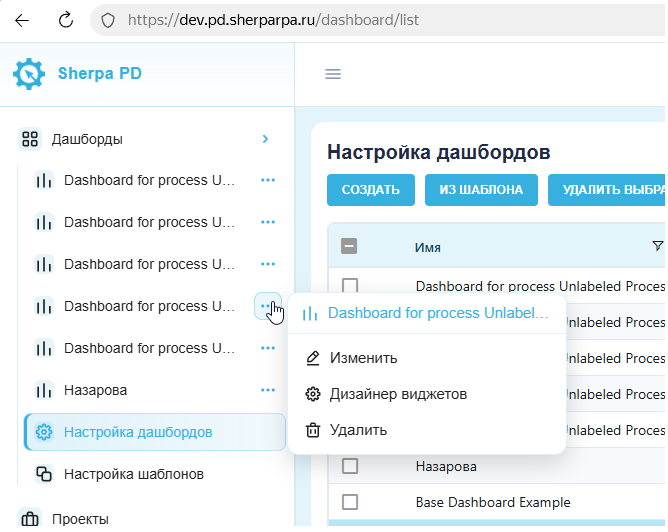Open the three-dots menu of the first dashboard item
This screenshot has height=532, width=668.
click(268, 180)
